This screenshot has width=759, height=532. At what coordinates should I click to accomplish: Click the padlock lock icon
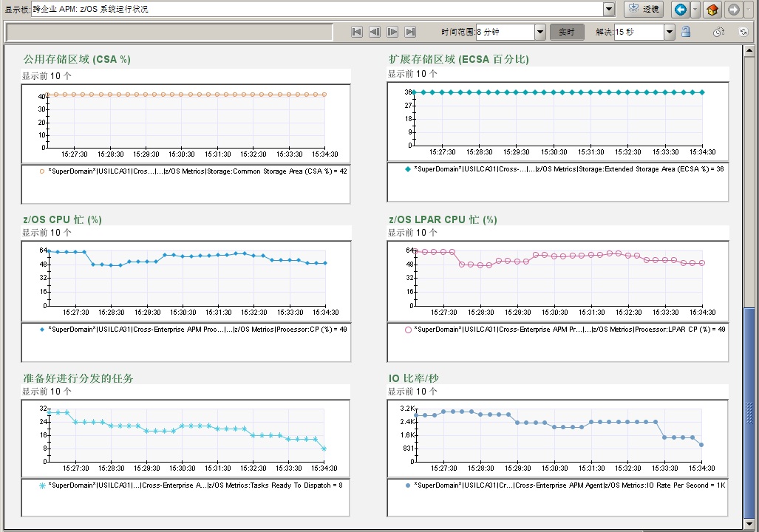686,32
